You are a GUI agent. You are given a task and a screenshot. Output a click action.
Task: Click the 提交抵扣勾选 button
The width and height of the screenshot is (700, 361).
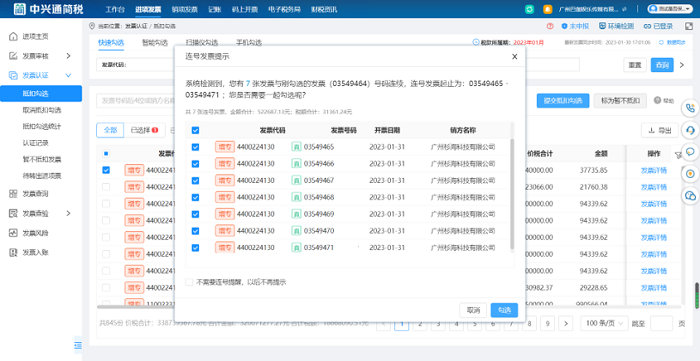pyautogui.click(x=562, y=100)
